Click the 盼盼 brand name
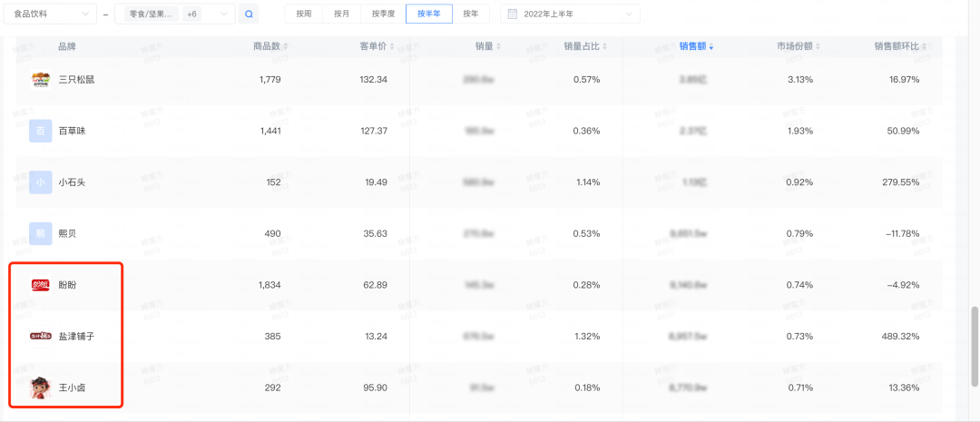This screenshot has height=422, width=980. [x=67, y=285]
